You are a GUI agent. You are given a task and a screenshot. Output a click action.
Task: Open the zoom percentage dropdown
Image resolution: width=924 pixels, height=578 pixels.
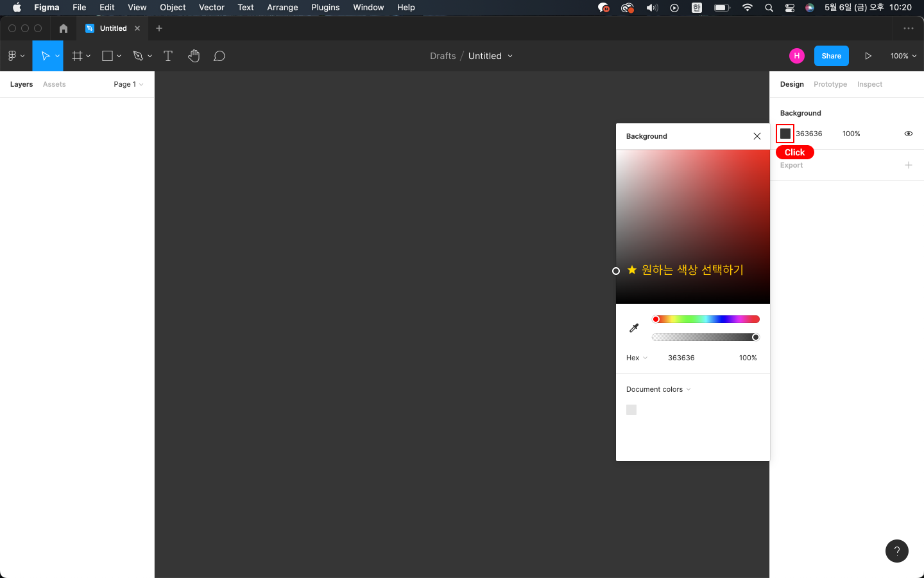903,56
